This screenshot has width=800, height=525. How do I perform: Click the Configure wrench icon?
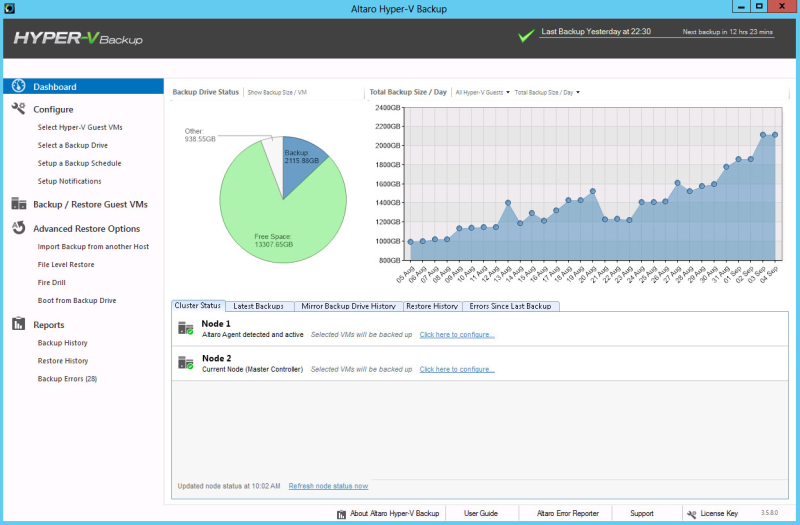18,108
